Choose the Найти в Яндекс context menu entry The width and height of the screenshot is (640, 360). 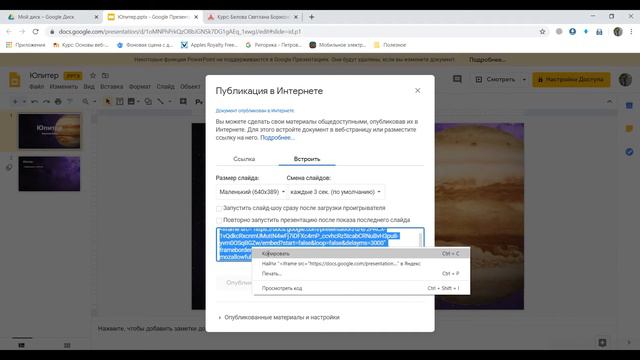point(361,264)
